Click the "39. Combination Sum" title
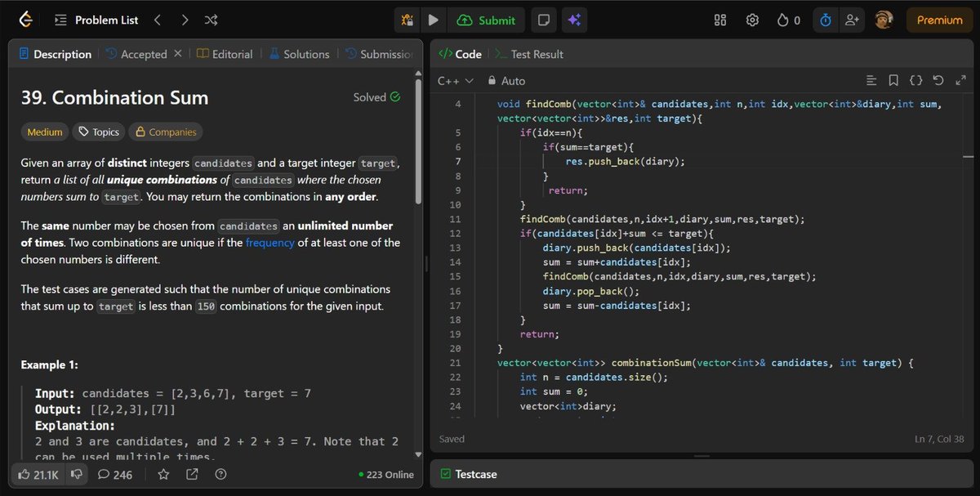 point(115,98)
